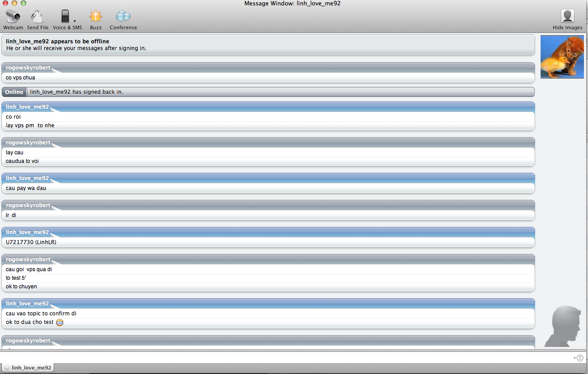Viewport: 588px width, 374px height.
Task: Select the message 'lay cau'
Action: click(14, 152)
